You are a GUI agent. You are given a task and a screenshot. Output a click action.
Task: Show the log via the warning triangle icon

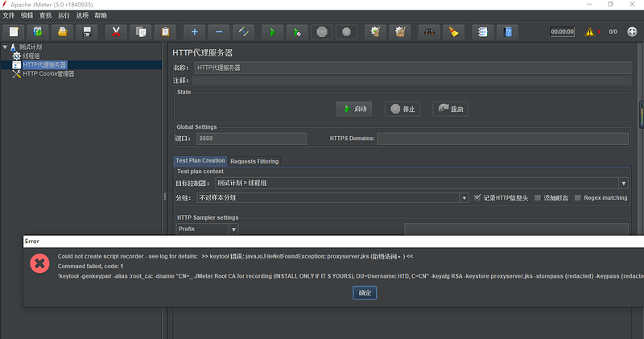click(x=590, y=31)
